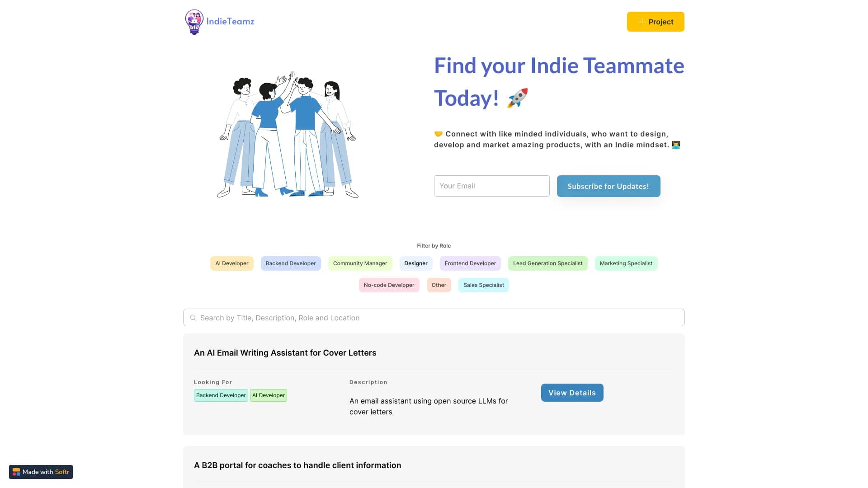Click the Softr logo icon in the corner badge
This screenshot has width=868, height=488.
[x=17, y=472]
